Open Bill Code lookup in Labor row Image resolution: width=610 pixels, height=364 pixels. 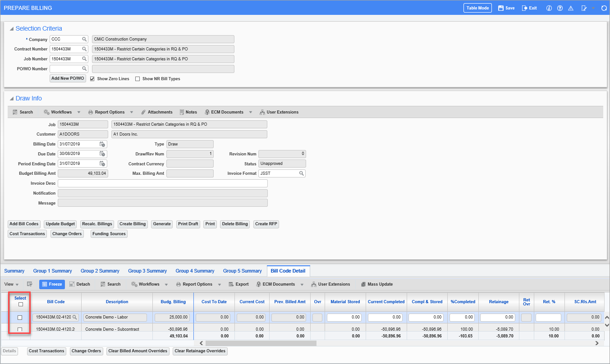coord(75,318)
